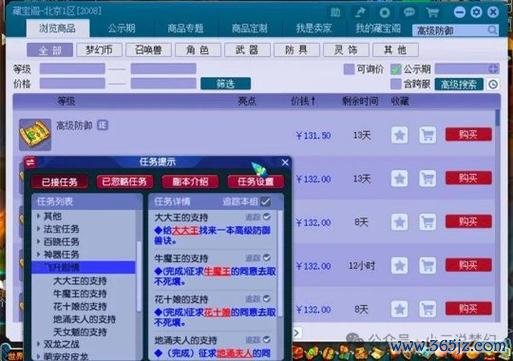Click the clock history icon next to 高级搜索

click(493, 84)
